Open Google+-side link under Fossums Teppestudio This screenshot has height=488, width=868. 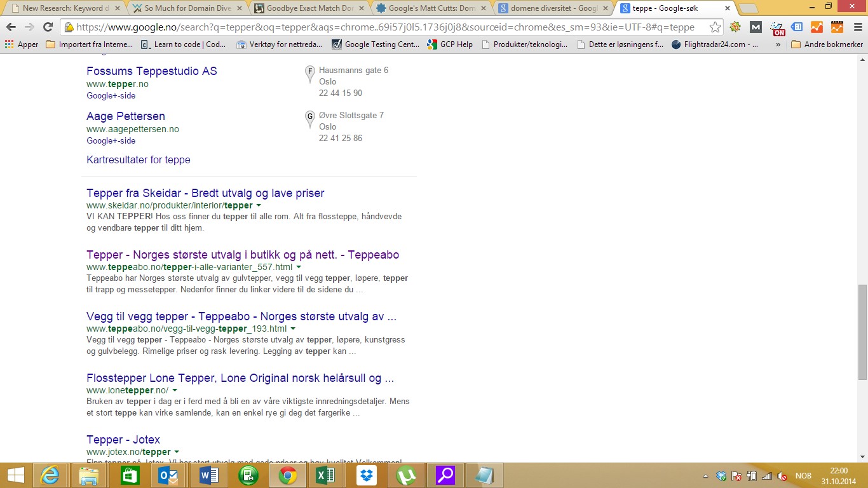point(111,96)
